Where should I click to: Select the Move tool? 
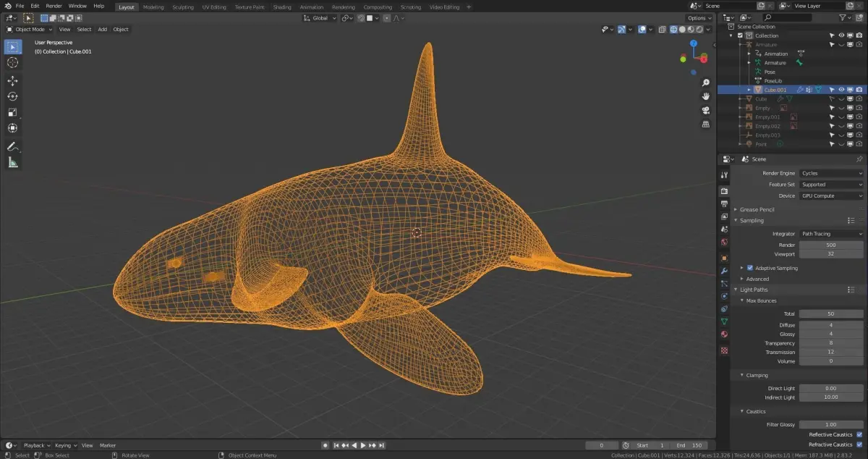coord(12,81)
